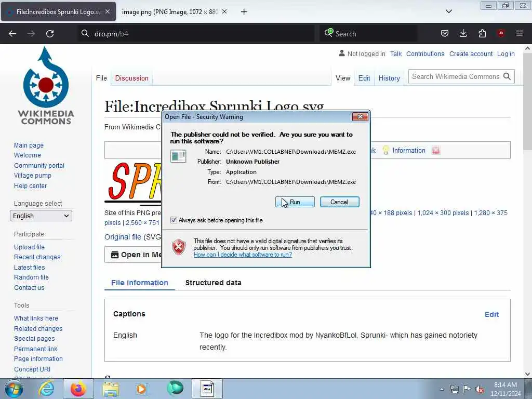Click the Firefox Search box
The height and width of the screenshot is (399, 532).
(368, 34)
